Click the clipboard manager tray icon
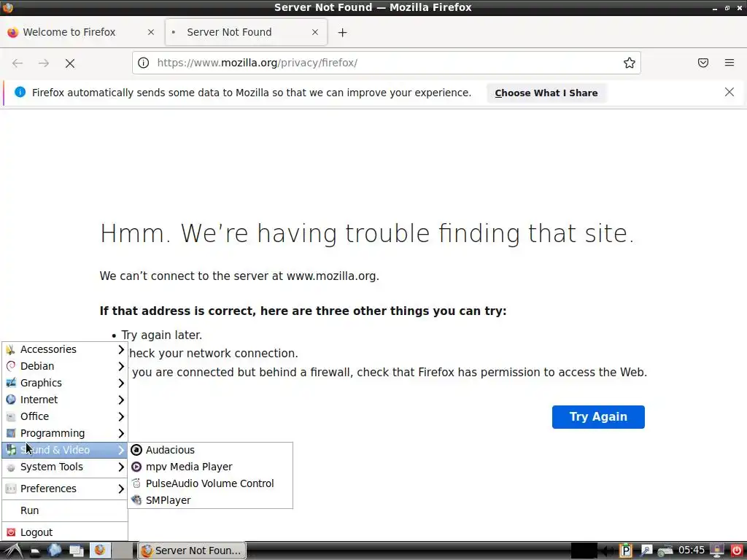Image resolution: width=747 pixels, height=560 pixels. coord(625,551)
